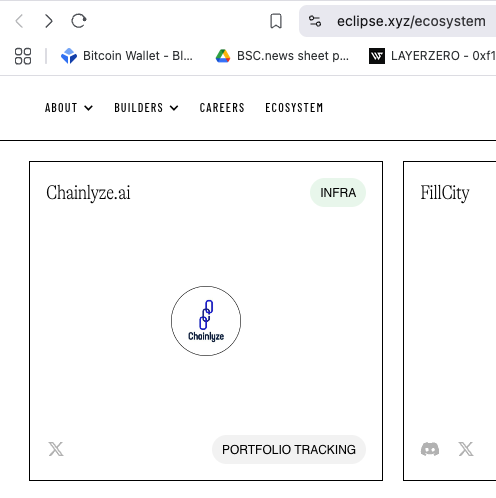Viewport: 496px width, 498px height.
Task: Expand the ABOUT menu
Action: click(69, 108)
